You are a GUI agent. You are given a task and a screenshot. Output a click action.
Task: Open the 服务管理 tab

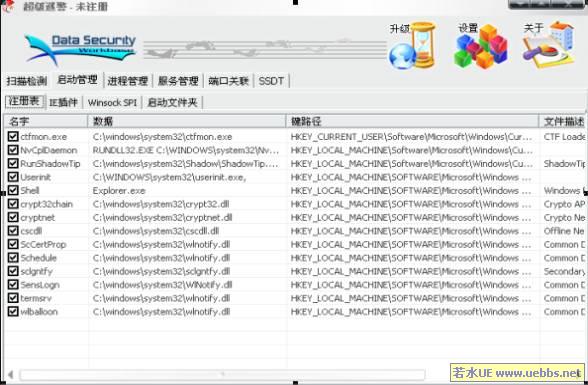pos(178,81)
